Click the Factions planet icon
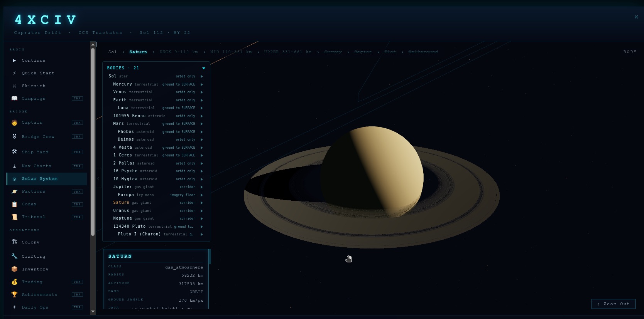The width and height of the screenshot is (644, 319). (x=14, y=191)
